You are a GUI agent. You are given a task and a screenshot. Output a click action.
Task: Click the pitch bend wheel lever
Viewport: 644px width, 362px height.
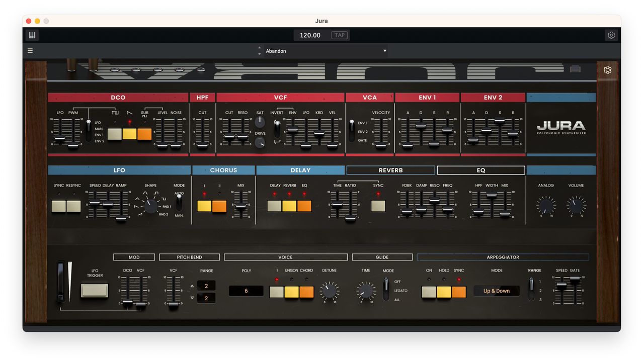[61, 281]
